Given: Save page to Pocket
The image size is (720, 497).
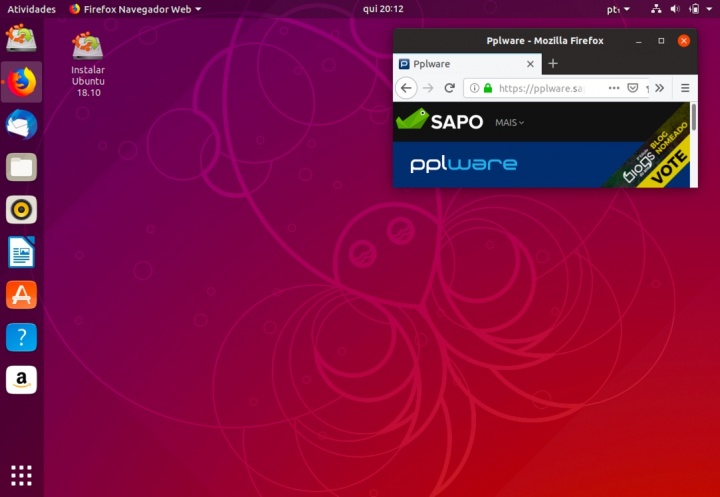Looking at the screenshot, I should [x=633, y=88].
